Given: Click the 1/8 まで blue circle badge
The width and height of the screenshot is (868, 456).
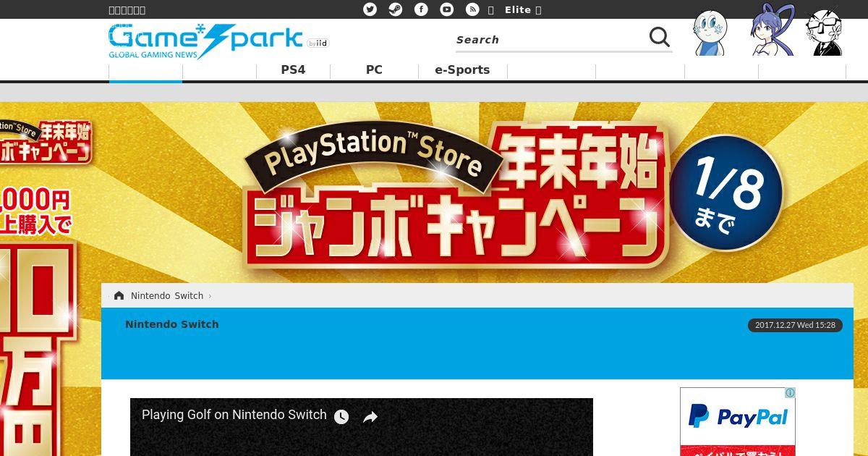Looking at the screenshot, I should coord(726,192).
